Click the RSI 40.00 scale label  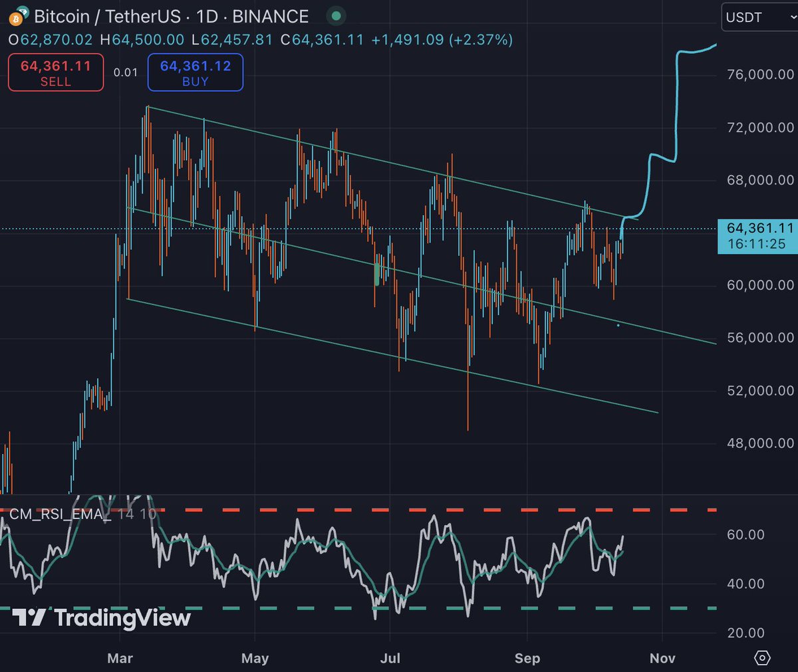point(745,584)
